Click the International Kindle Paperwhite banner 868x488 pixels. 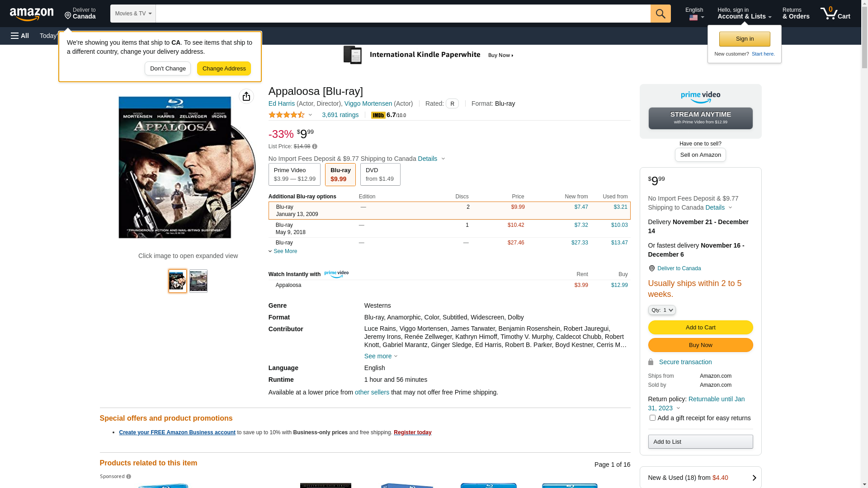click(x=429, y=55)
